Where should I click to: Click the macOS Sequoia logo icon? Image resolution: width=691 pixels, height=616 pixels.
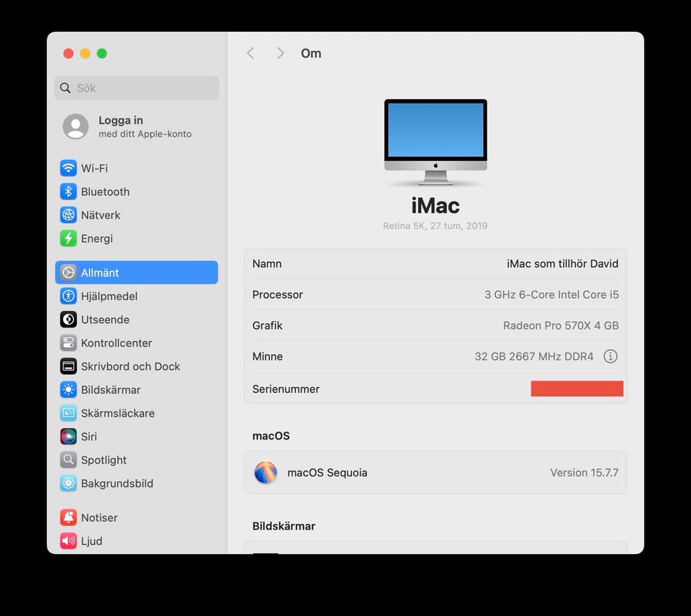click(266, 472)
